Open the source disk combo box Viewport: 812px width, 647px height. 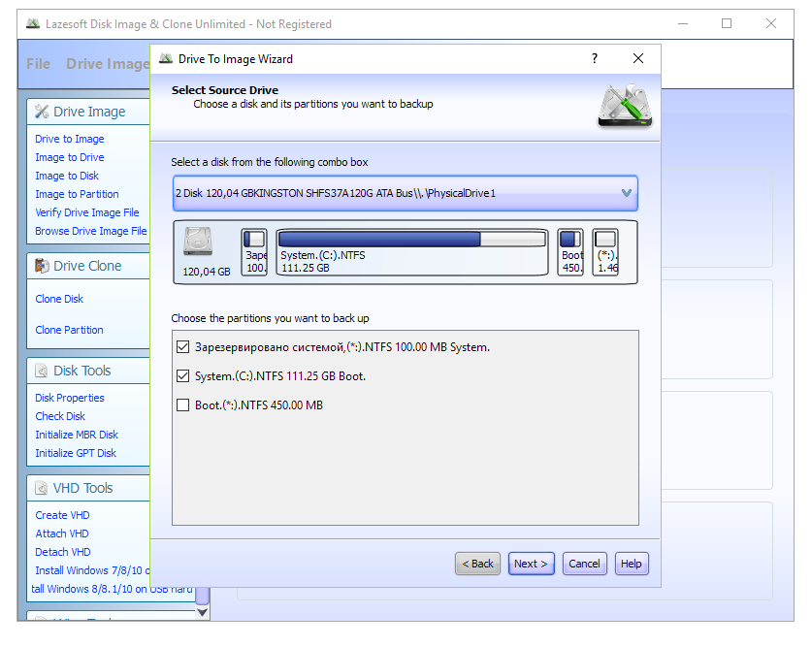(405, 193)
